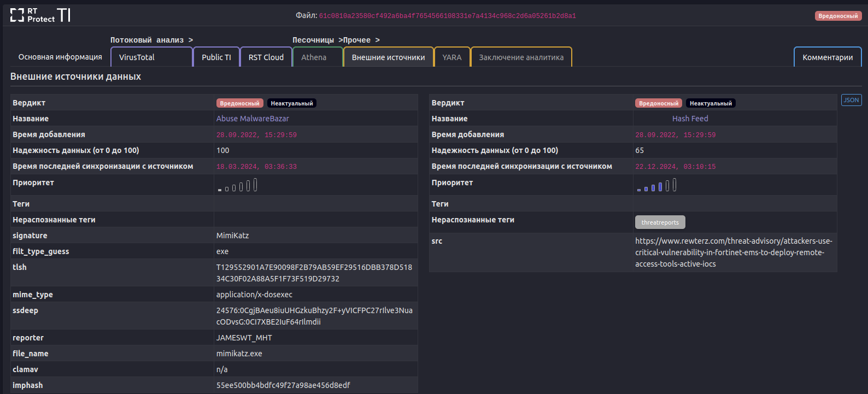Open the Комментарии tab

tap(828, 57)
